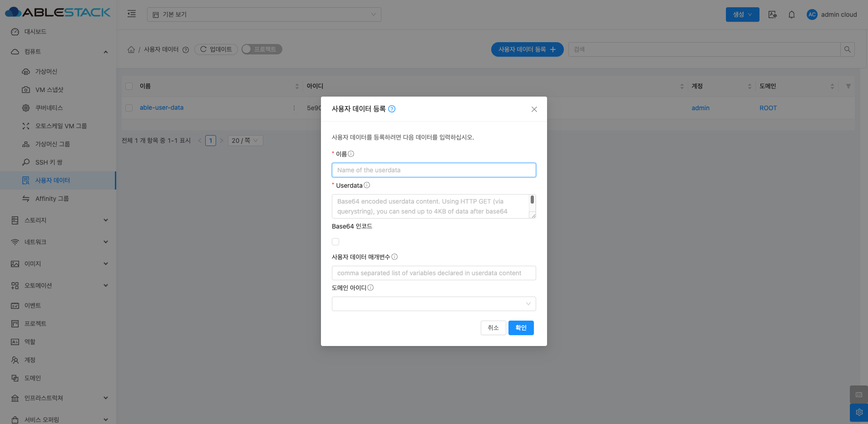Tick the select-all checkbox in table header
The width and height of the screenshot is (868, 424).
click(x=129, y=86)
